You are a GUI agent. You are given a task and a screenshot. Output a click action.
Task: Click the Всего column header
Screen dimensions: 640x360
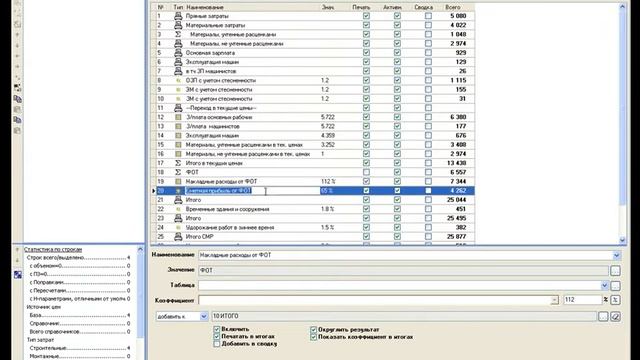click(453, 7)
